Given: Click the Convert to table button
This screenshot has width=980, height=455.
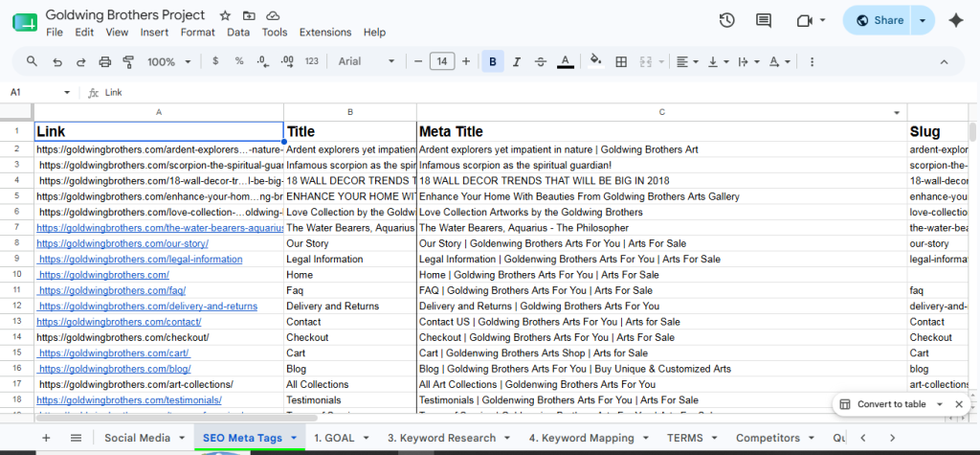Looking at the screenshot, I should [891, 404].
